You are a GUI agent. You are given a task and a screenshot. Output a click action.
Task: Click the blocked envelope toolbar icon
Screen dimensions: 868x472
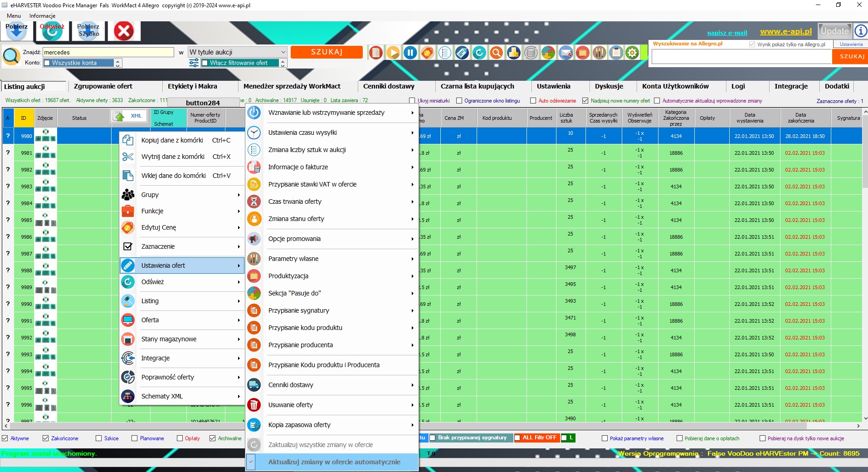[566, 53]
